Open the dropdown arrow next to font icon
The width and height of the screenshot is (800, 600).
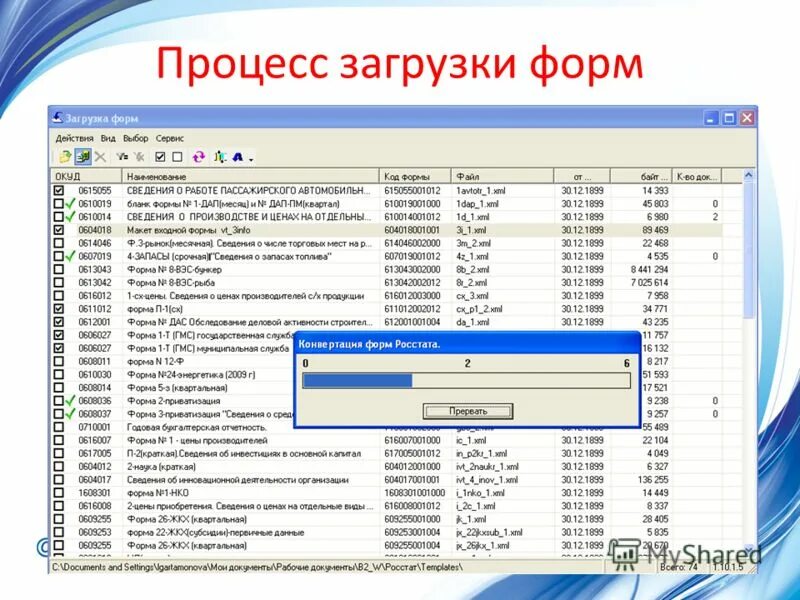point(251,160)
